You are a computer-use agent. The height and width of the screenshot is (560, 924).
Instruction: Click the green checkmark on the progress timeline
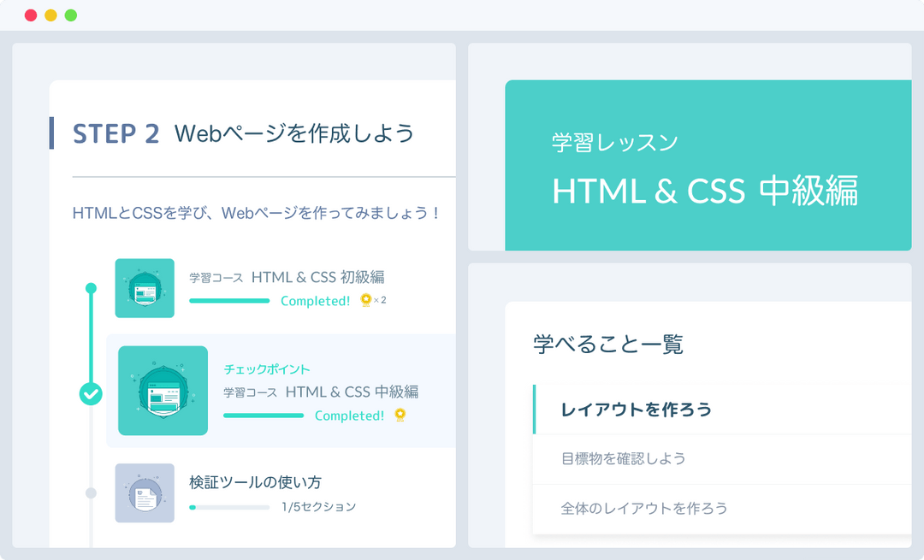(91, 395)
